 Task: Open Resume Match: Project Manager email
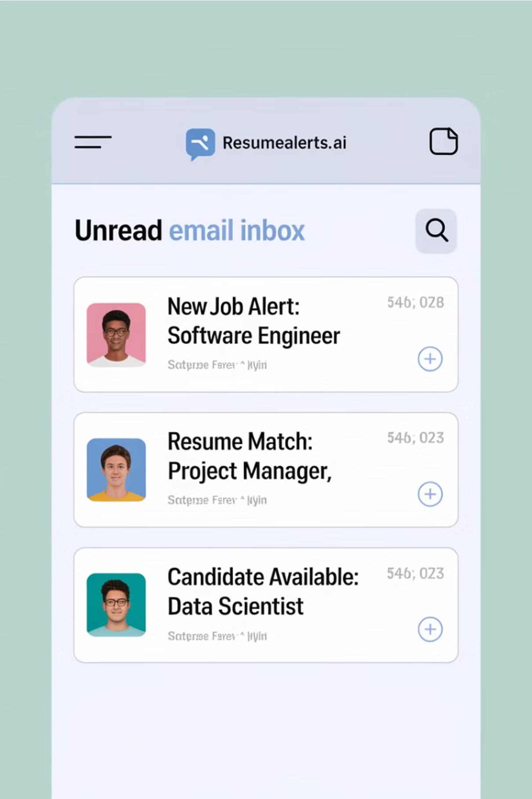click(266, 470)
